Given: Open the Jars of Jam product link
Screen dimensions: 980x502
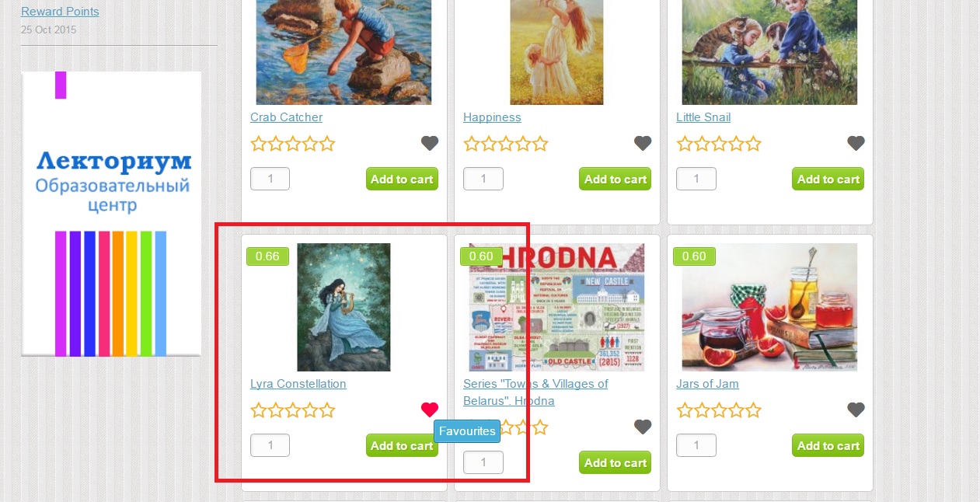Looking at the screenshot, I should coord(707,384).
